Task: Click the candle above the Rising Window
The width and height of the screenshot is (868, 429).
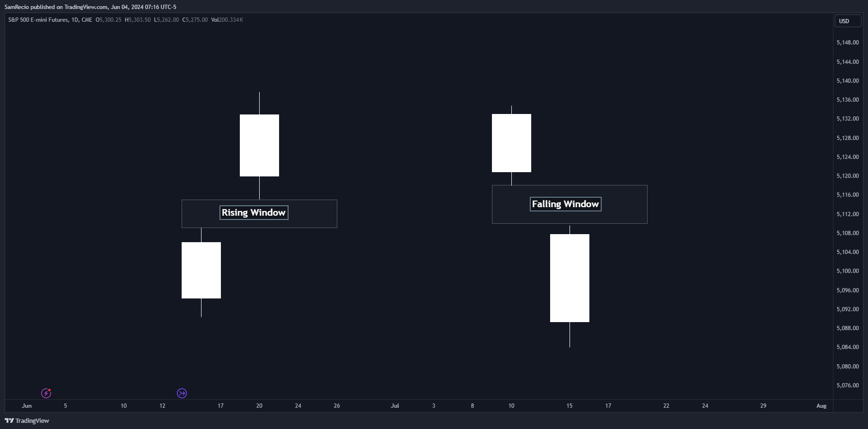Action: (x=259, y=145)
